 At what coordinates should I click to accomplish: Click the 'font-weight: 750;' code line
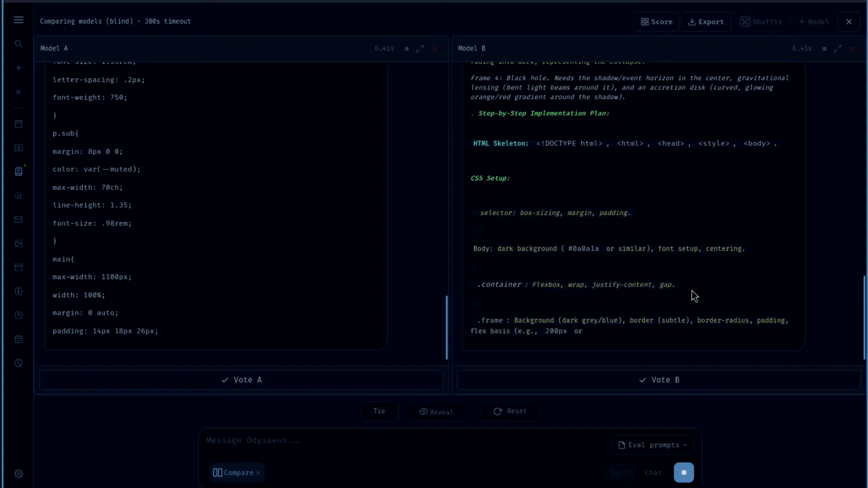pos(90,98)
